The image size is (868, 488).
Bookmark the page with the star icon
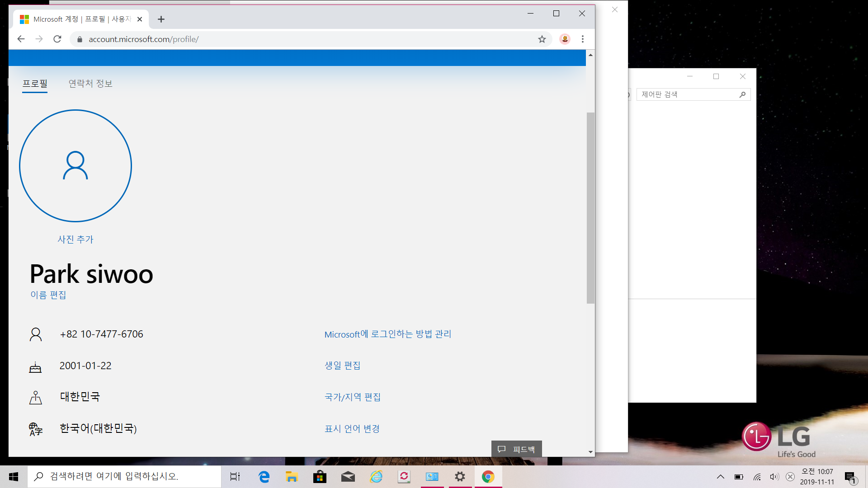click(541, 39)
